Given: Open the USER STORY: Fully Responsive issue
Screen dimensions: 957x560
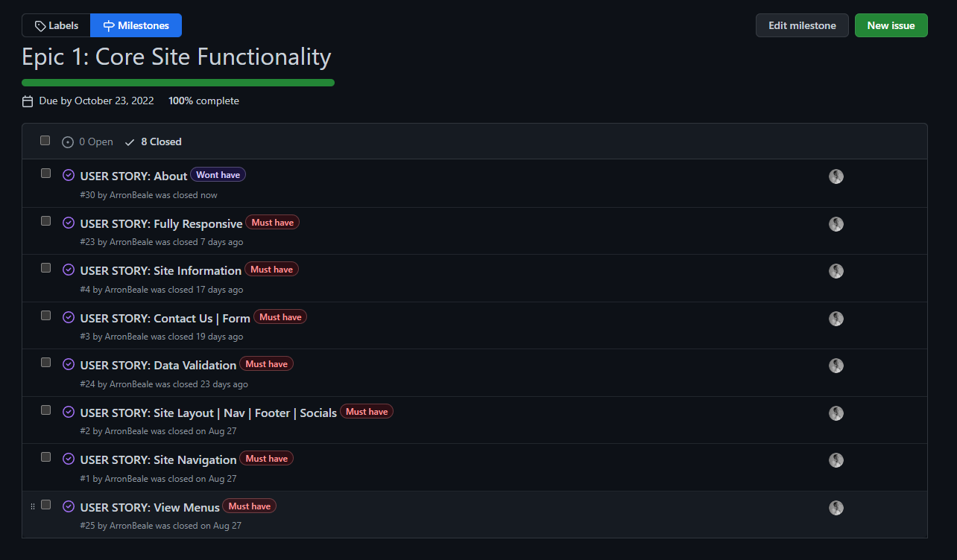Looking at the screenshot, I should 161,223.
